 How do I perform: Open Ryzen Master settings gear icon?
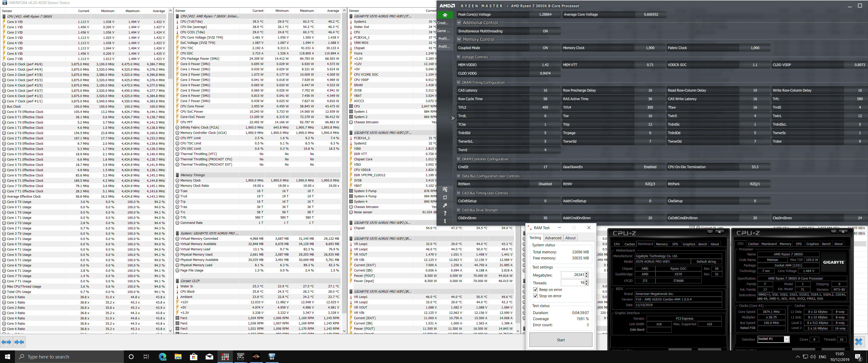point(445,205)
